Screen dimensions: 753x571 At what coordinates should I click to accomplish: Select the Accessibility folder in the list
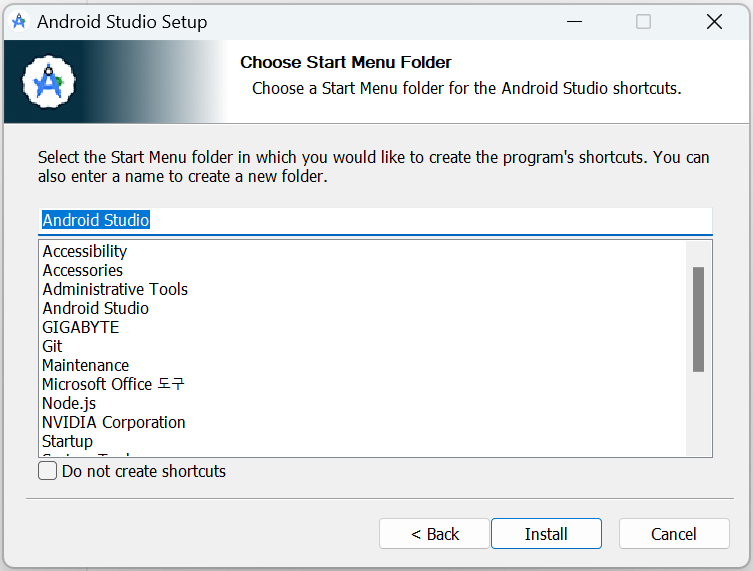pos(85,251)
